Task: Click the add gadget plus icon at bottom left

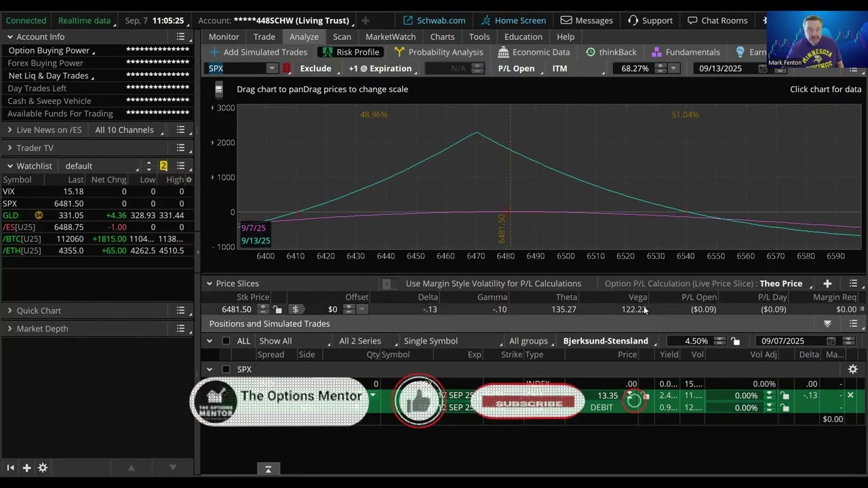Action: 26,468
